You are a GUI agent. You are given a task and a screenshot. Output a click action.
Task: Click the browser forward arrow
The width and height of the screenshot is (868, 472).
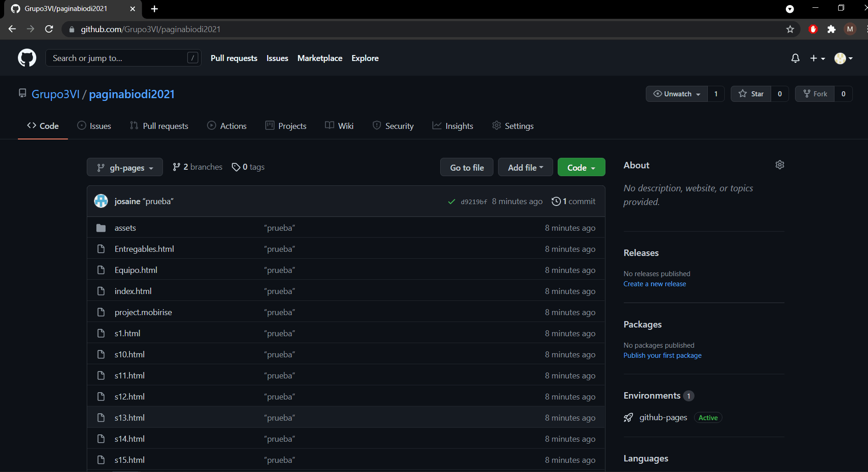point(31,29)
